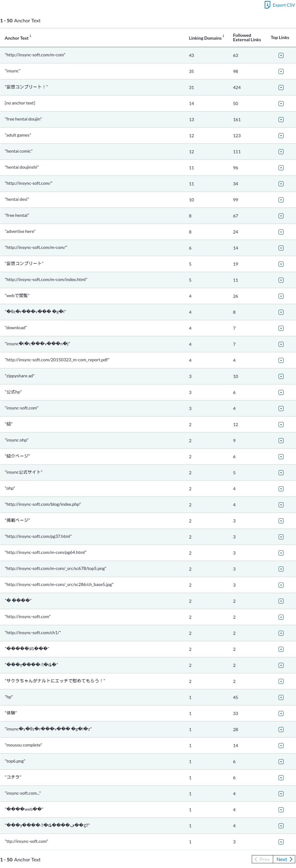The image size is (296, 868).
Task: Sort by Followed External Links column header
Action: [247, 37]
